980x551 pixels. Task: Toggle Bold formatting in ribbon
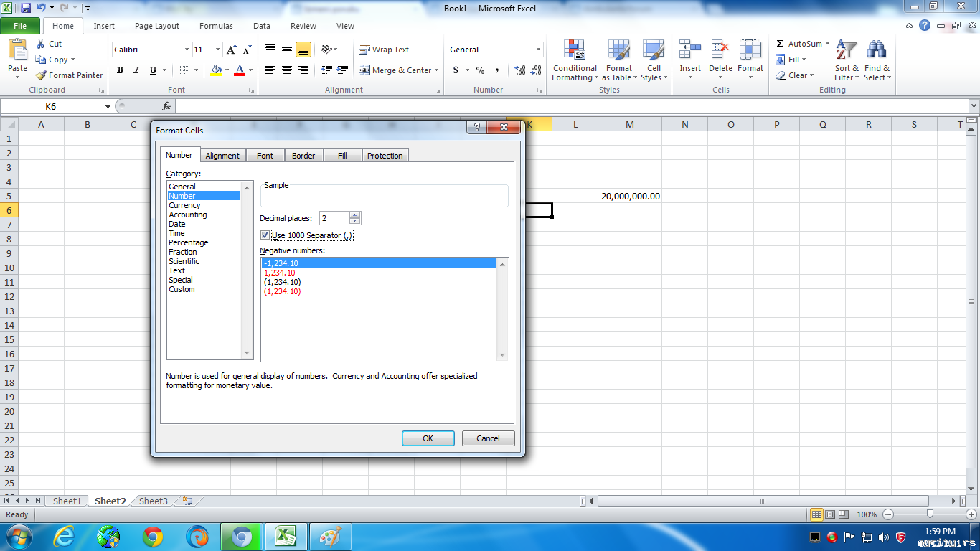pyautogui.click(x=120, y=70)
